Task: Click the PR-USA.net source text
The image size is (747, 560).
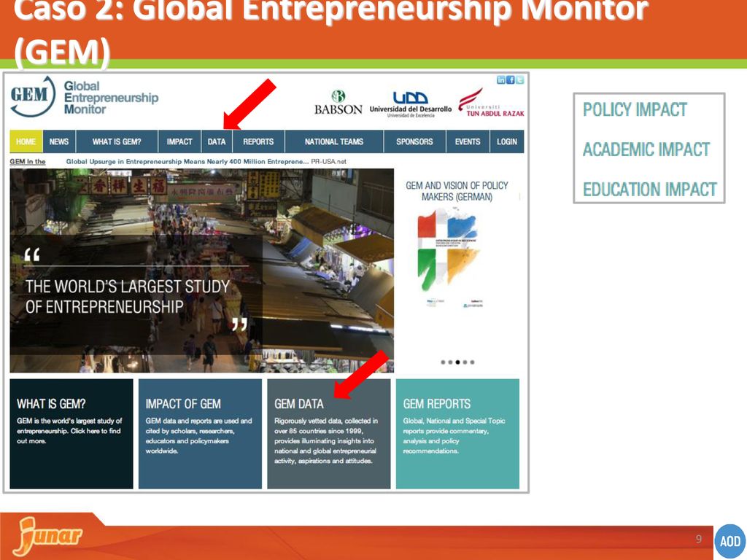Action: 329,161
